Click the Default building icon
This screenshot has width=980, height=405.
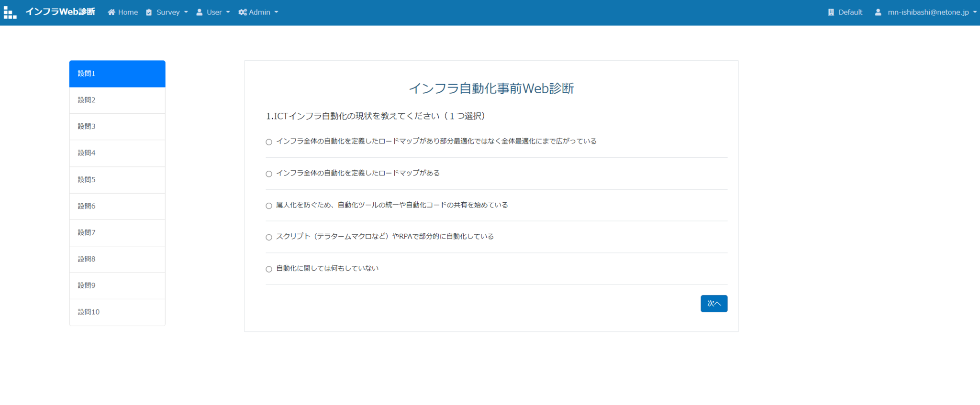pos(831,12)
